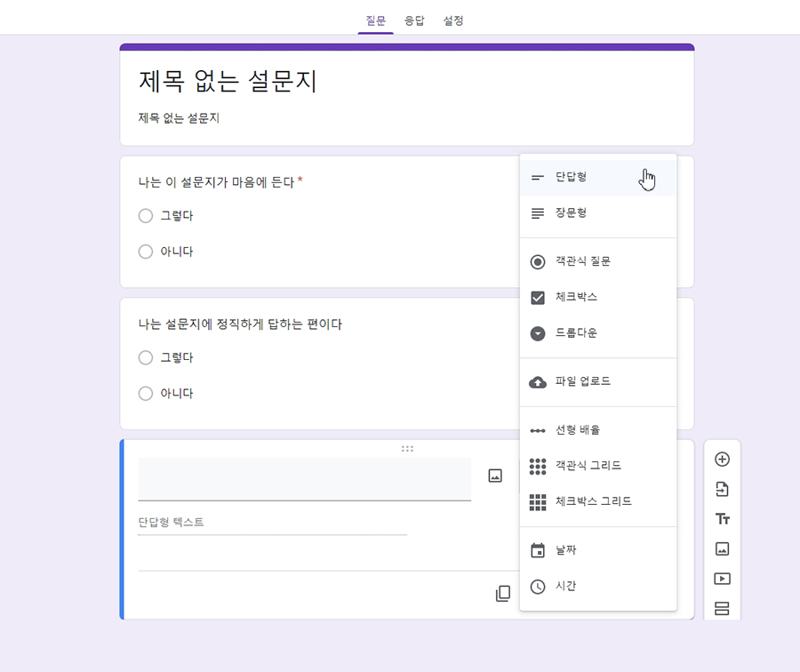Click the radio icon beside 객관식 질문
Image resolution: width=800 pixels, height=672 pixels.
coord(537,261)
